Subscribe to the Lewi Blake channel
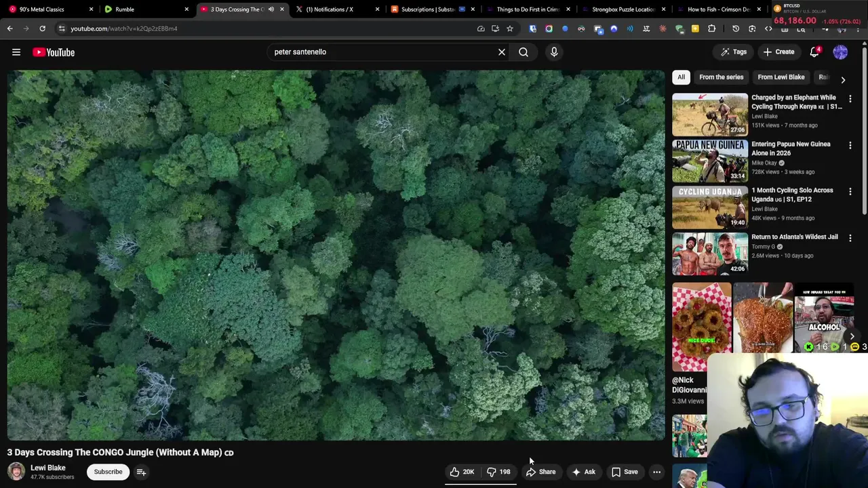 (108, 472)
